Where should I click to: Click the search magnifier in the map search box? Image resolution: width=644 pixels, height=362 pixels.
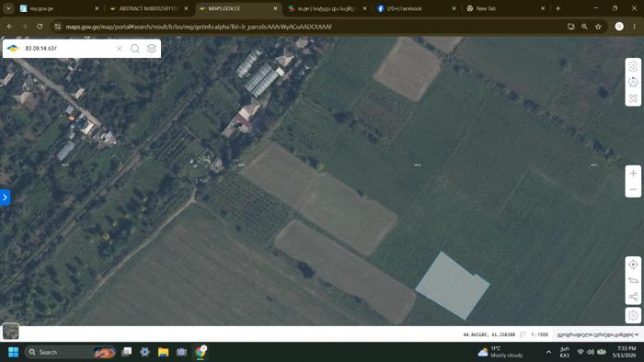pyautogui.click(x=134, y=49)
